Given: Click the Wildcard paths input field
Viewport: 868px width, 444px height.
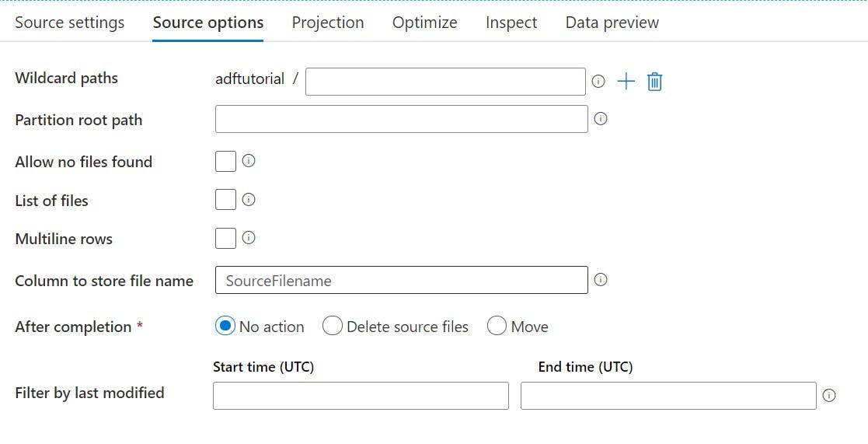Looking at the screenshot, I should pos(445,82).
